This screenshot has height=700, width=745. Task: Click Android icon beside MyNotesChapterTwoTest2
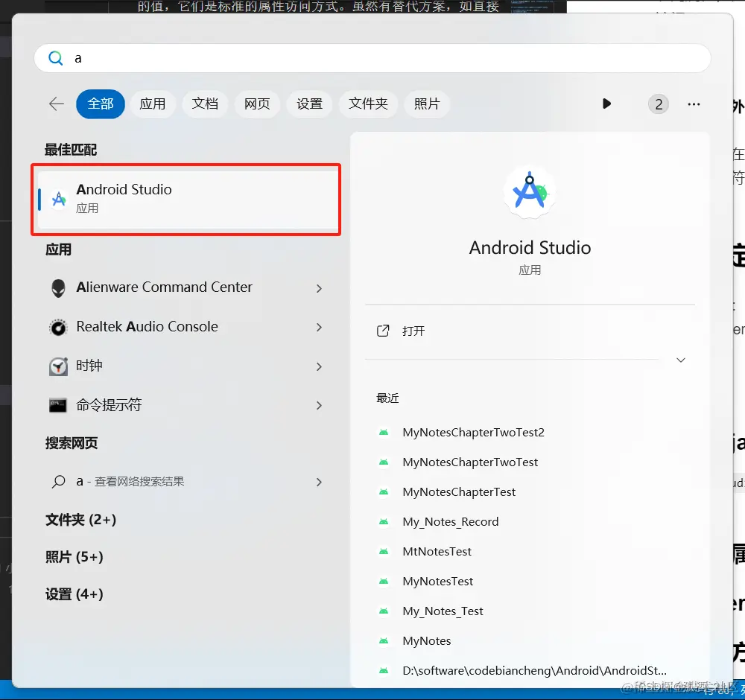pos(384,432)
